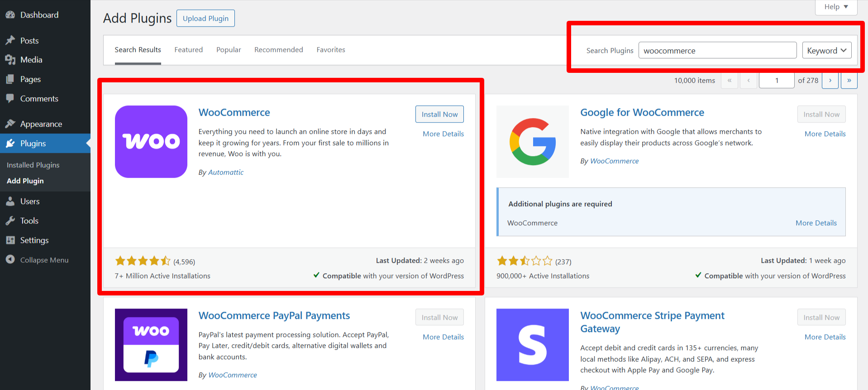Viewport: 868px width, 390px height.
Task: Open More Details for WooCommerce PayPal Payments
Action: click(x=444, y=337)
